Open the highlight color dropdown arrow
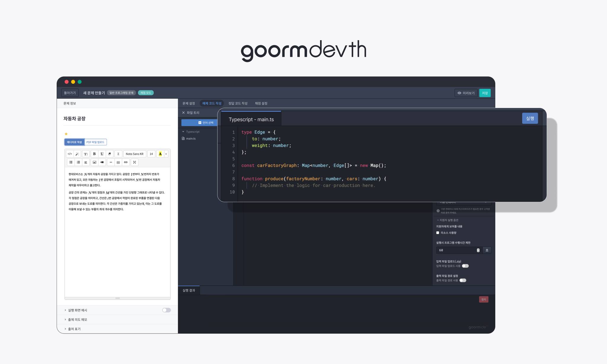Image resolution: width=607 pixels, height=364 pixels. (166, 154)
